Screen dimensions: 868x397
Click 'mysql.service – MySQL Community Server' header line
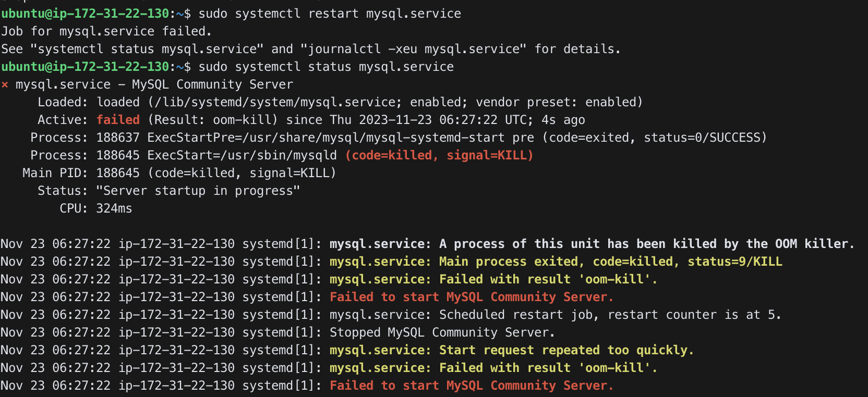coord(154,84)
